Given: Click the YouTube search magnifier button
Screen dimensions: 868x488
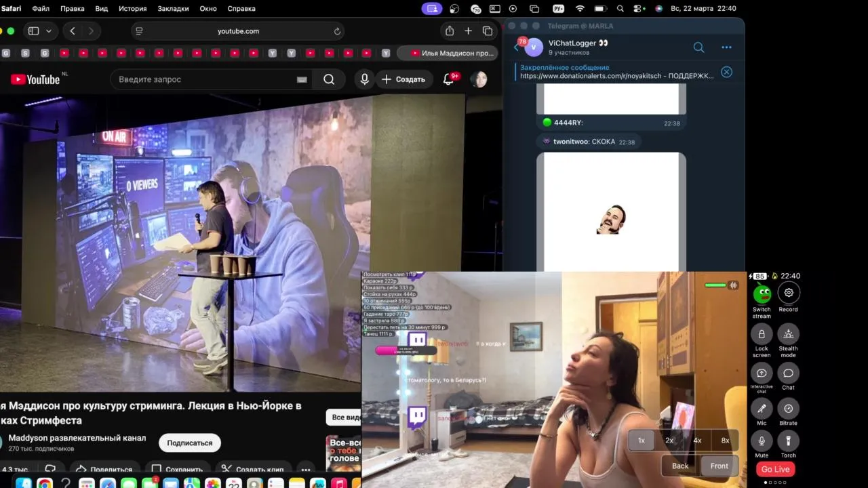Looking at the screenshot, I should (329, 79).
